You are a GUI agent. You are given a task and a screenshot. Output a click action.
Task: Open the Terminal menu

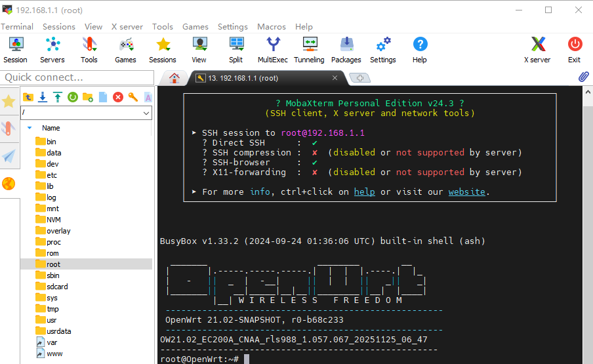tap(16, 27)
